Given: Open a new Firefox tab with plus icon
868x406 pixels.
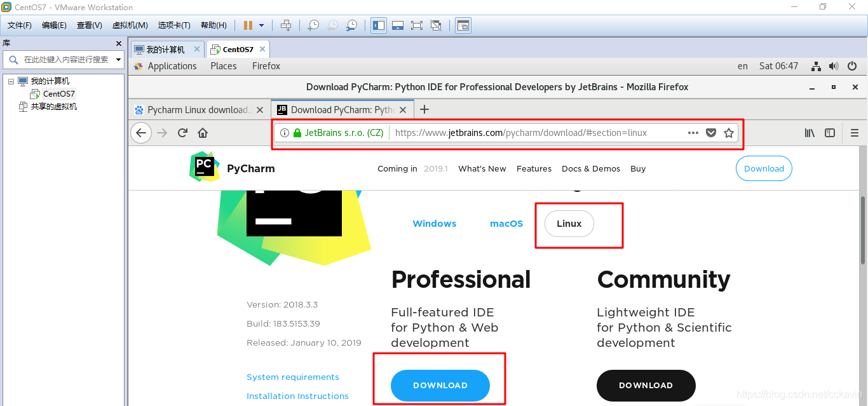Looking at the screenshot, I should pyautogui.click(x=425, y=109).
